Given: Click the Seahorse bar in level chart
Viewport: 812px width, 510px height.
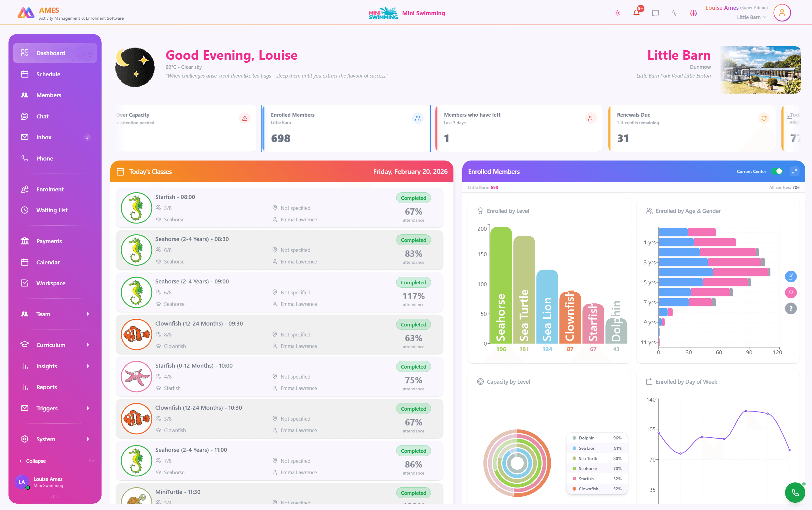Looking at the screenshot, I should pos(501,285).
